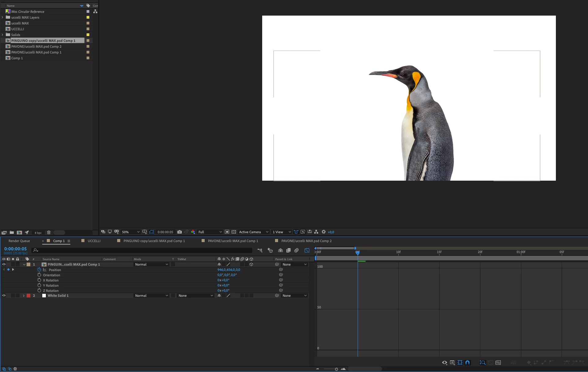Click the 8 bpc color depth button
Viewport: 588px width, 372px height.
tap(38, 233)
